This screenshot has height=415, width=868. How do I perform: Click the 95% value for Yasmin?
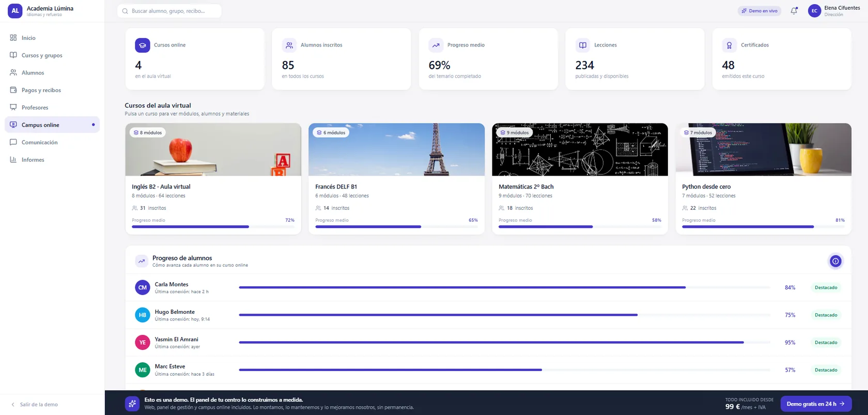pyautogui.click(x=790, y=343)
